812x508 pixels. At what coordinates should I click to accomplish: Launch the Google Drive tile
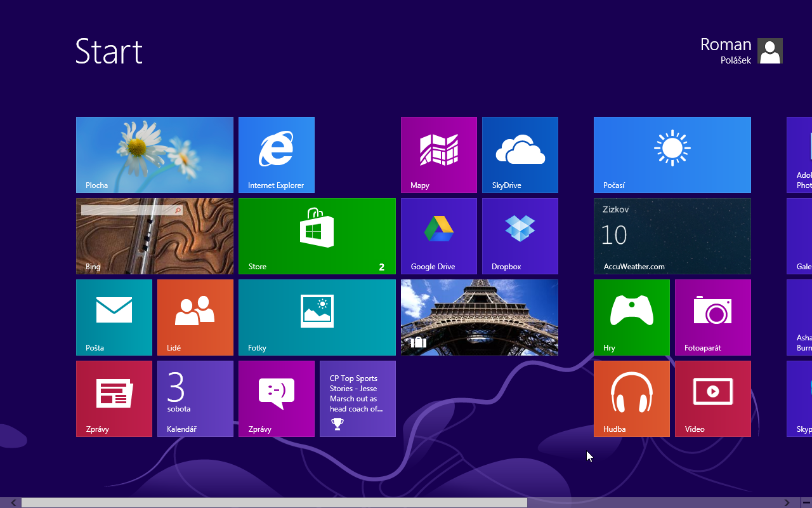[439, 236]
